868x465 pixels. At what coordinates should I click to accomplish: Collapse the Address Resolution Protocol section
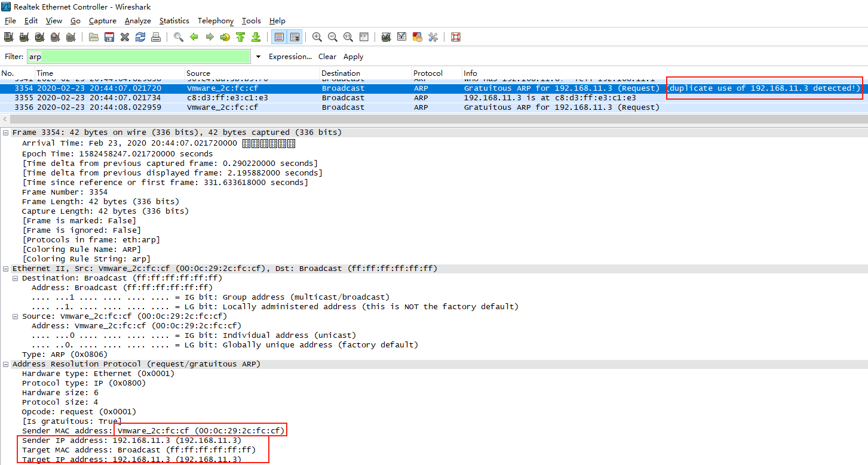pos(5,364)
